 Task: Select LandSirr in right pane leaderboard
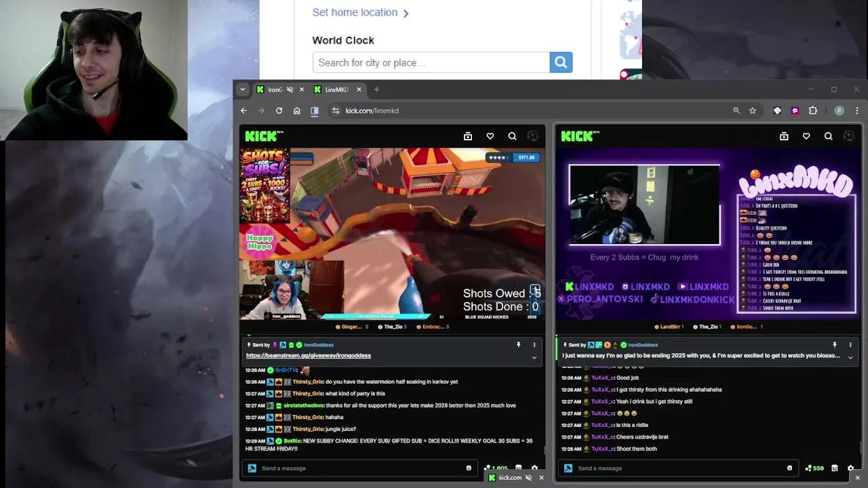669,327
